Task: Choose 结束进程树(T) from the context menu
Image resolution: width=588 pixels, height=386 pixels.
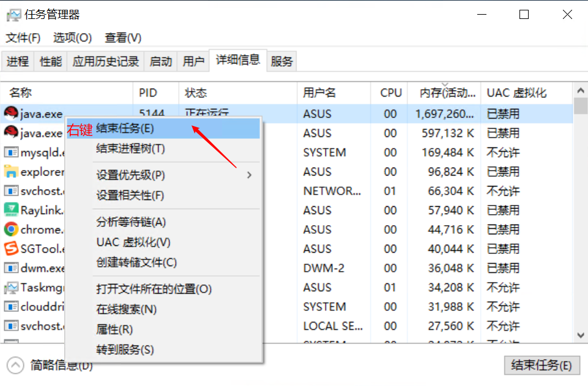Action: point(130,149)
